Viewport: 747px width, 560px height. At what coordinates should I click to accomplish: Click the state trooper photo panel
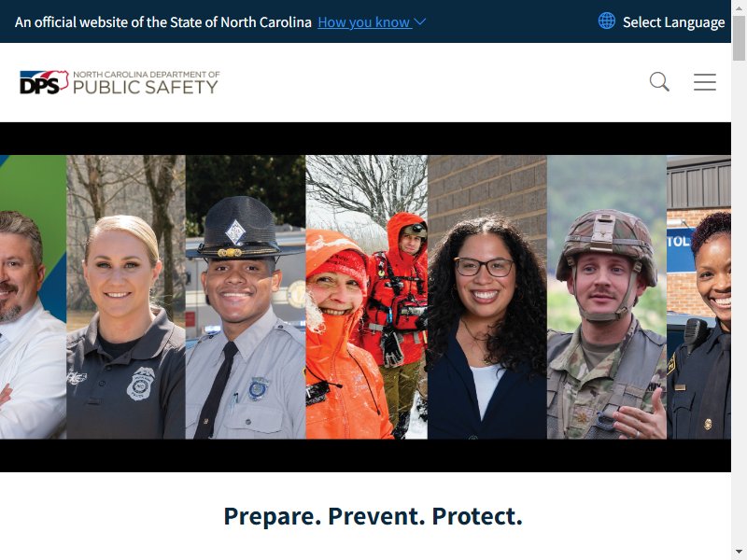point(246,297)
